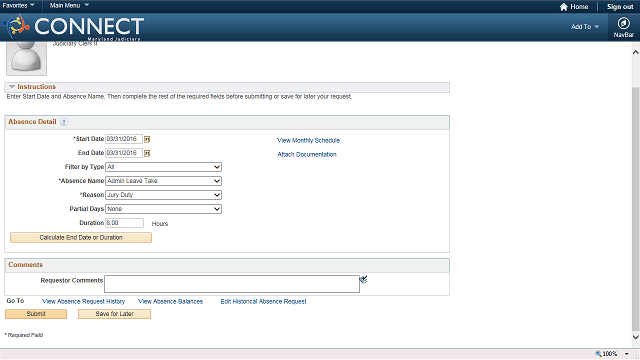Screen dimensions: 640x360
Task: Open the Favorites menu
Action: click(x=18, y=5)
